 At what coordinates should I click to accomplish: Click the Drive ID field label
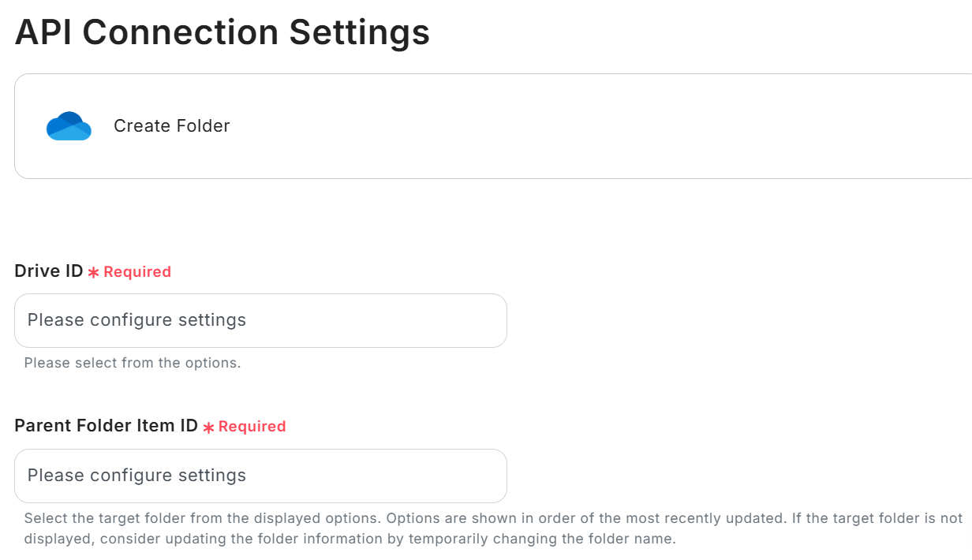click(48, 271)
